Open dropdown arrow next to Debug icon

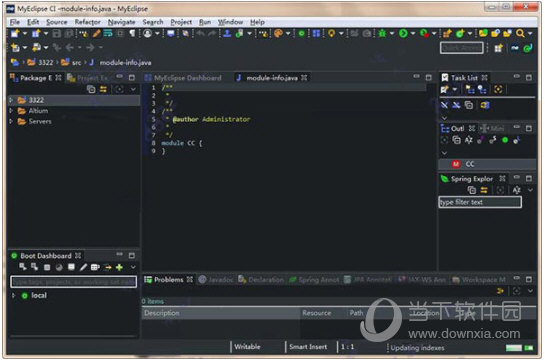(392, 33)
